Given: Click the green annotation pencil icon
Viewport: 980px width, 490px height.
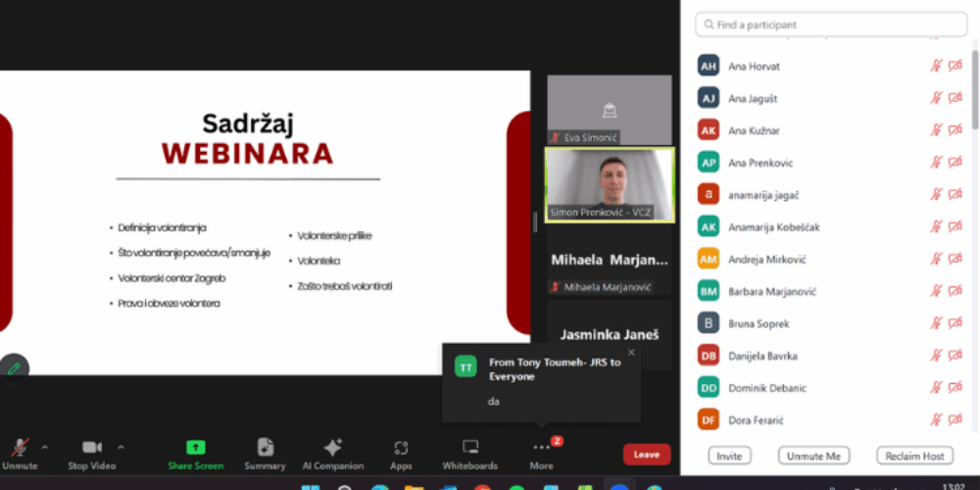Looking at the screenshot, I should pos(14,367).
